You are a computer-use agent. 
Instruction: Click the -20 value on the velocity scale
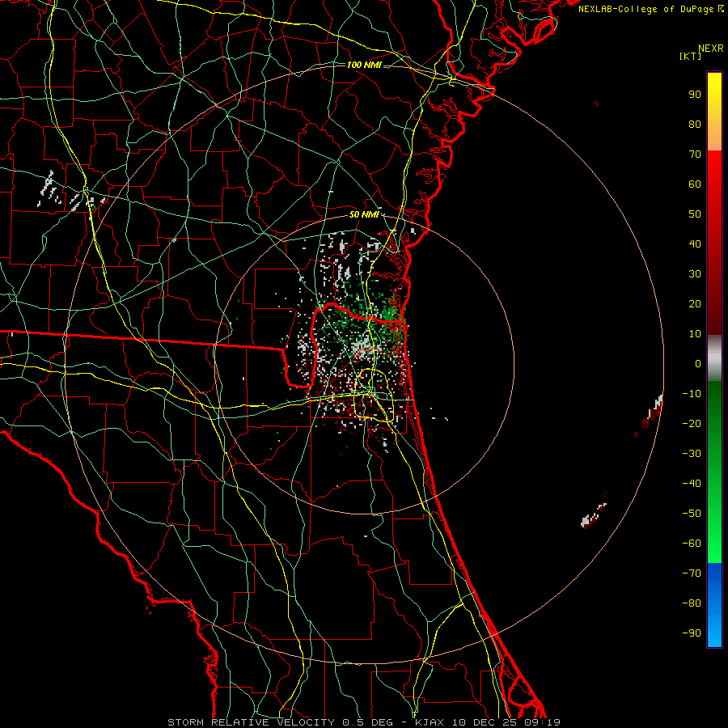click(x=692, y=423)
